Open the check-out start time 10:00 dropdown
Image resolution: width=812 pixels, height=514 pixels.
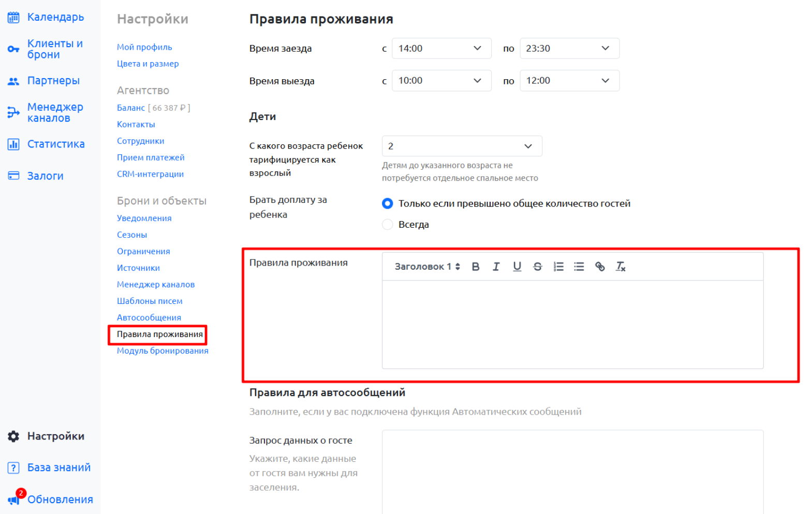(x=441, y=81)
